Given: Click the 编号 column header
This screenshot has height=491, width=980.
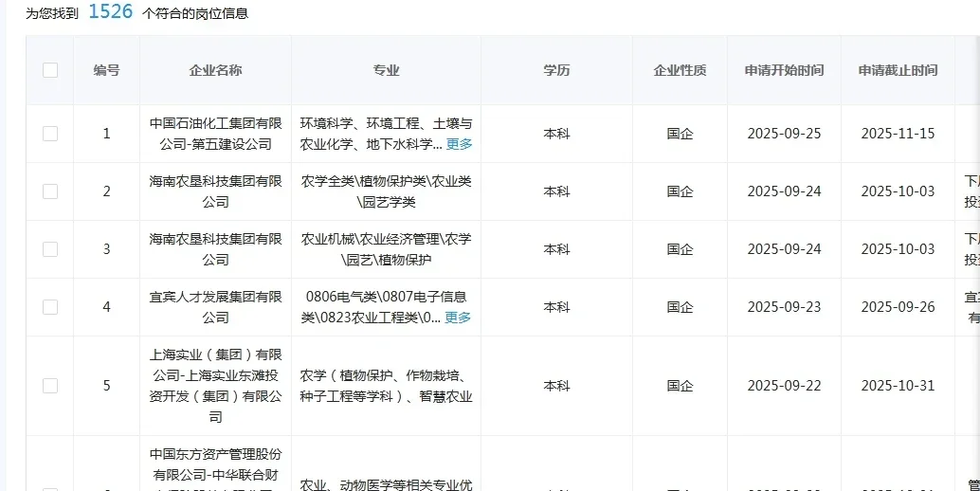Looking at the screenshot, I should 106,70.
